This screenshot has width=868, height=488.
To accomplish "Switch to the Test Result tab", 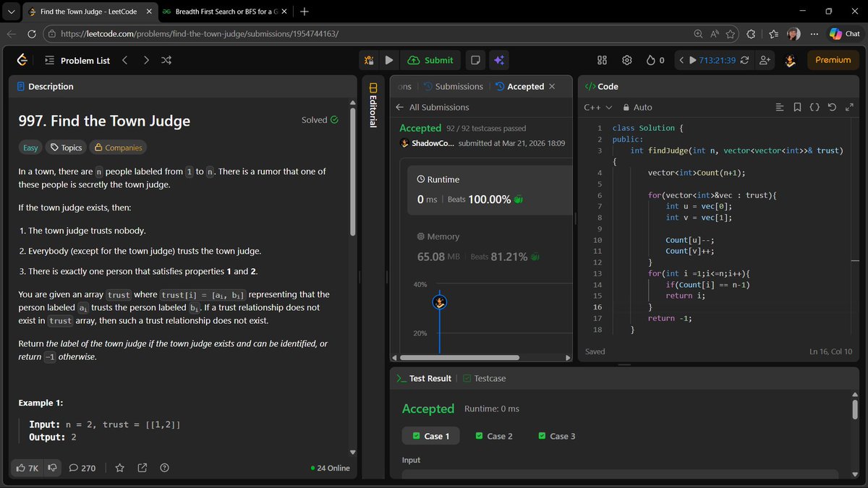I will [423, 378].
